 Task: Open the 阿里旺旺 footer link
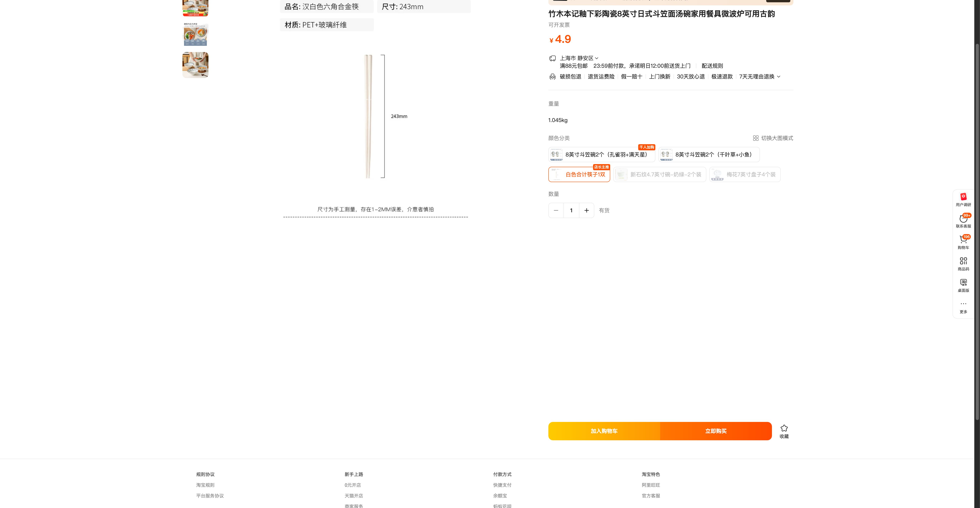pyautogui.click(x=651, y=485)
